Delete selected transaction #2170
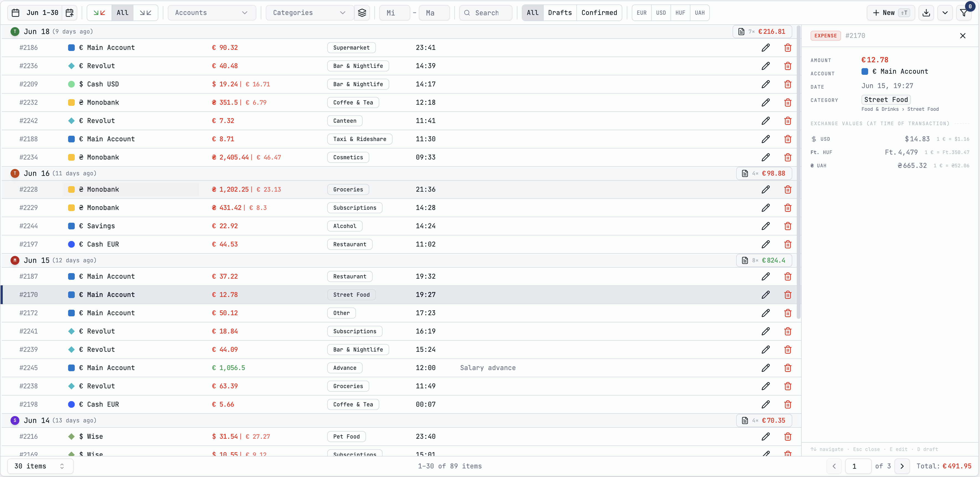 coord(788,295)
